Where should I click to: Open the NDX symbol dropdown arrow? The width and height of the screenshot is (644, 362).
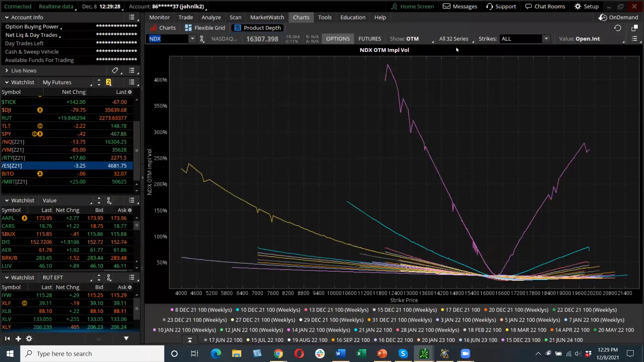point(192,39)
